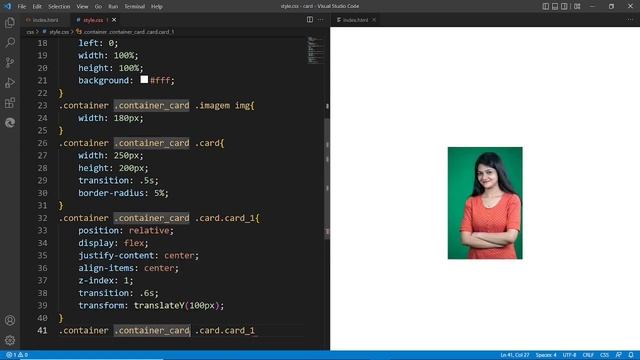Viewport: 640px width, 360px height.
Task: Open the Manage gear icon
Action: pos(10,340)
